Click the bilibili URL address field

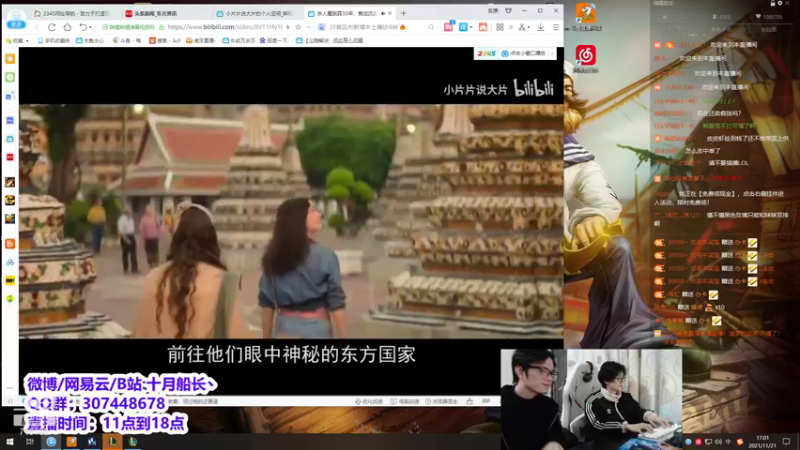(224, 27)
